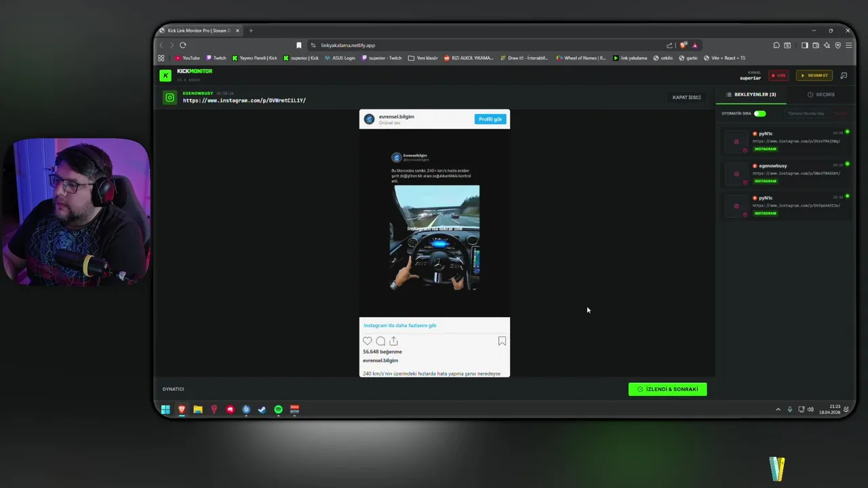Viewport: 868px width, 488px height.
Task: Close the Kick Link Monitor browser tab
Action: click(237, 30)
